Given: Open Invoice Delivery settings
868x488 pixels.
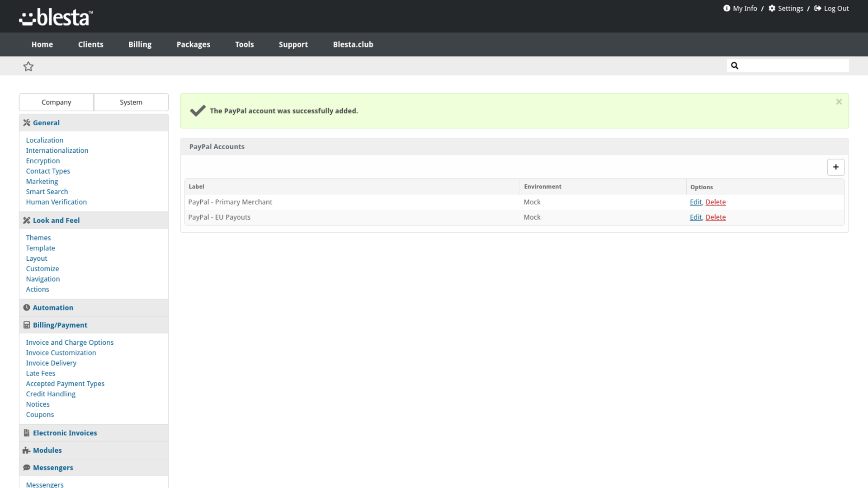Looking at the screenshot, I should tap(51, 363).
